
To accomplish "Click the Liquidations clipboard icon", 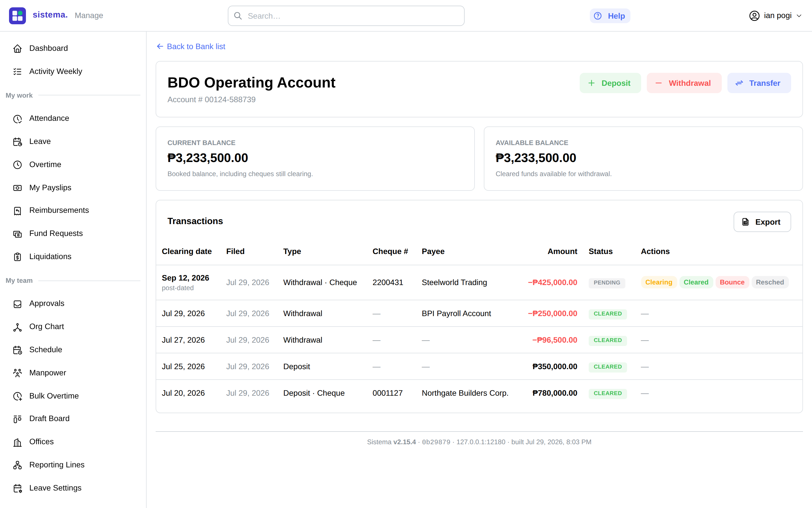I will [x=17, y=257].
